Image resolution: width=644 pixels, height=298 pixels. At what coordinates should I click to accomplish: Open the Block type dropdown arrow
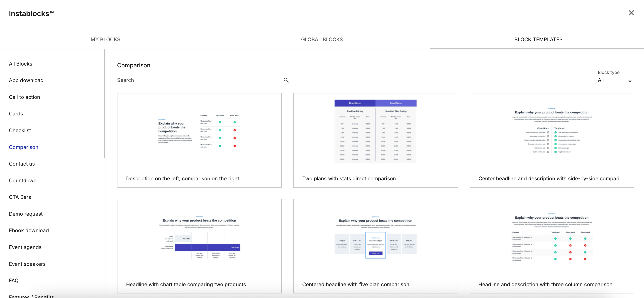[x=629, y=81]
